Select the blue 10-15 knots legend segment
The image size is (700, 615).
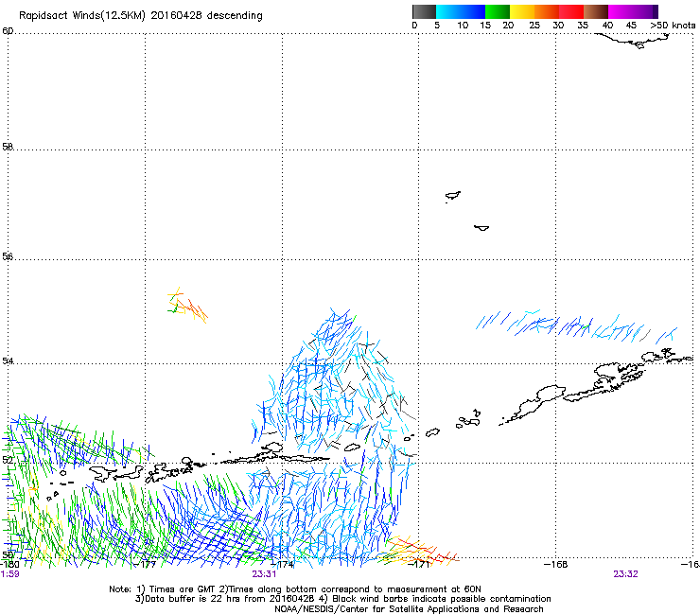473,11
